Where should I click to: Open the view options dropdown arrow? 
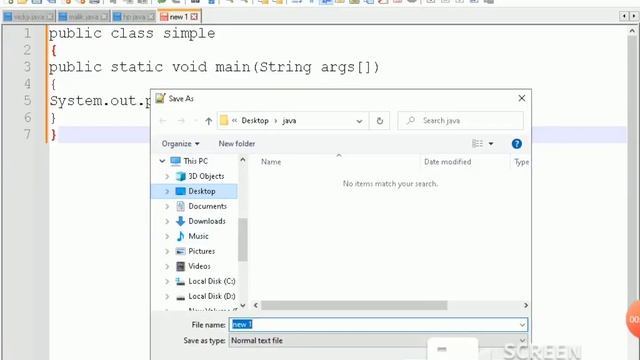point(491,144)
